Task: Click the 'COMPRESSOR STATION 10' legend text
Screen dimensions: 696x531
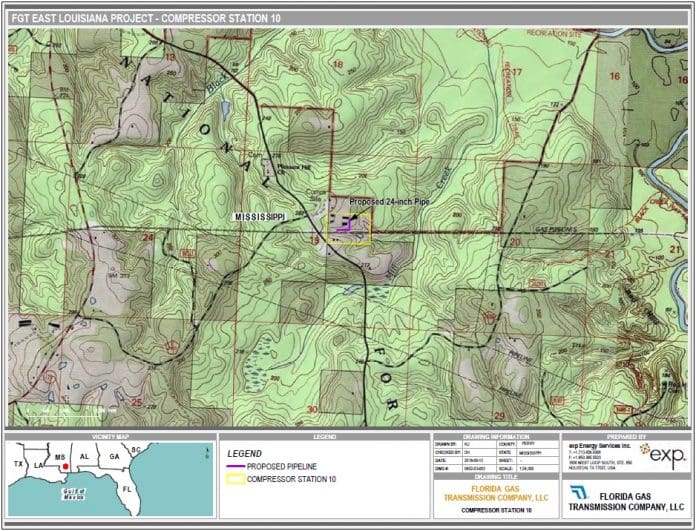Action: pos(292,479)
